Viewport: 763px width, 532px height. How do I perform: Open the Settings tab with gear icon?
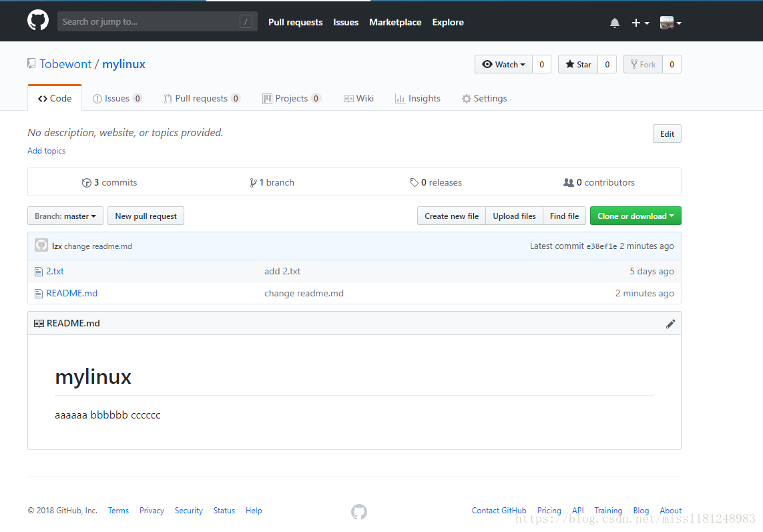(x=484, y=98)
